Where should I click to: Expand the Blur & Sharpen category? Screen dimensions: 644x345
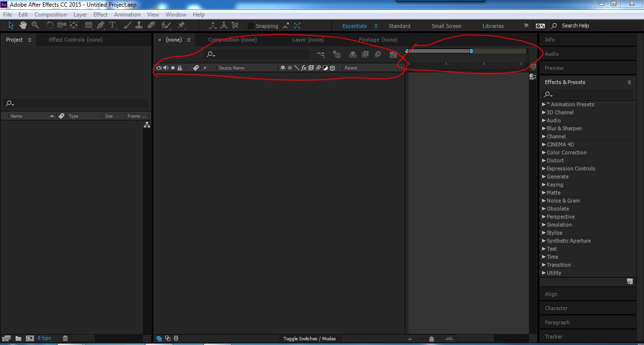coord(544,128)
